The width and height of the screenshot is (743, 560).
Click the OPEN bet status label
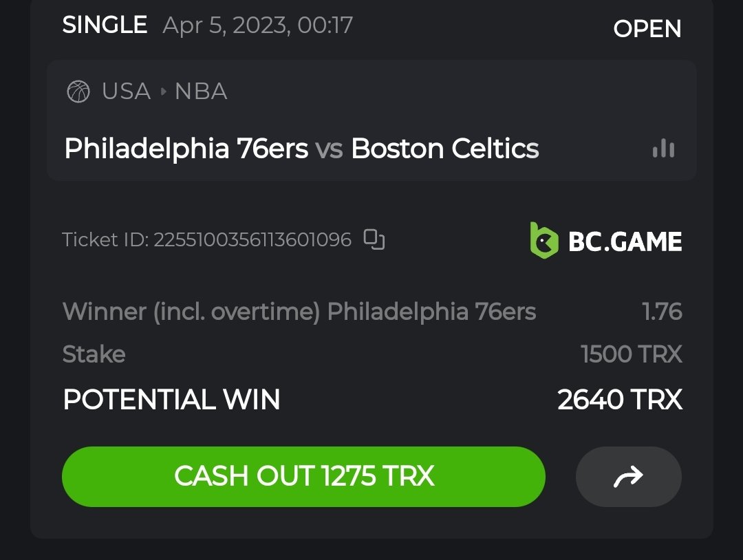point(647,29)
